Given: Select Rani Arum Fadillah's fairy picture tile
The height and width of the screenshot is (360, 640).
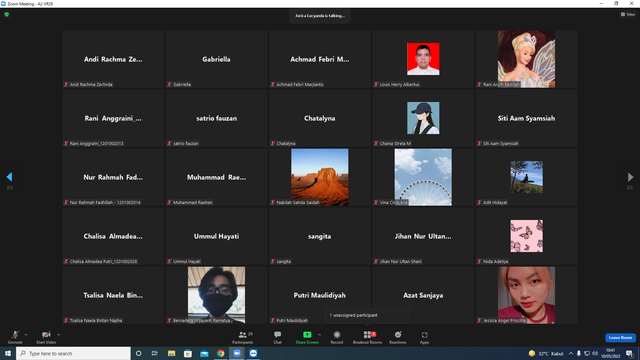Looking at the screenshot, I should pyautogui.click(x=526, y=59).
